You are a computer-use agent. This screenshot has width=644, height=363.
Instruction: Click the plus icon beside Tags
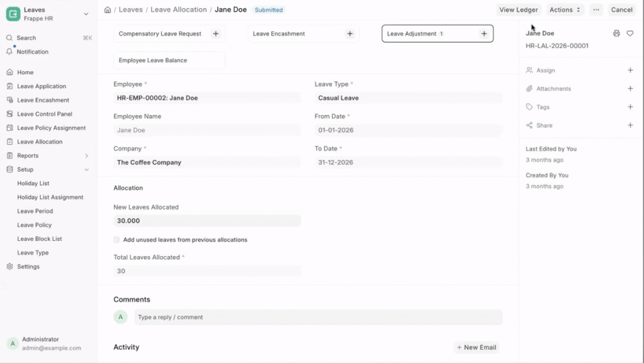[x=630, y=107]
